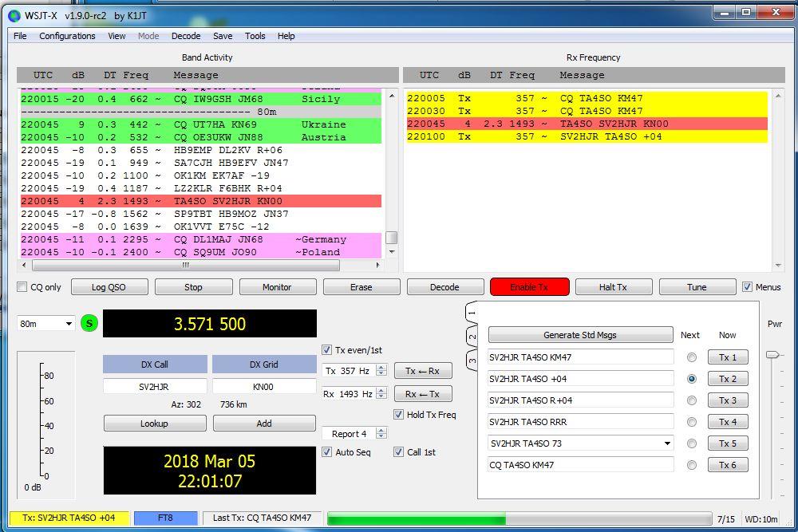Click the Stop button

(x=193, y=287)
